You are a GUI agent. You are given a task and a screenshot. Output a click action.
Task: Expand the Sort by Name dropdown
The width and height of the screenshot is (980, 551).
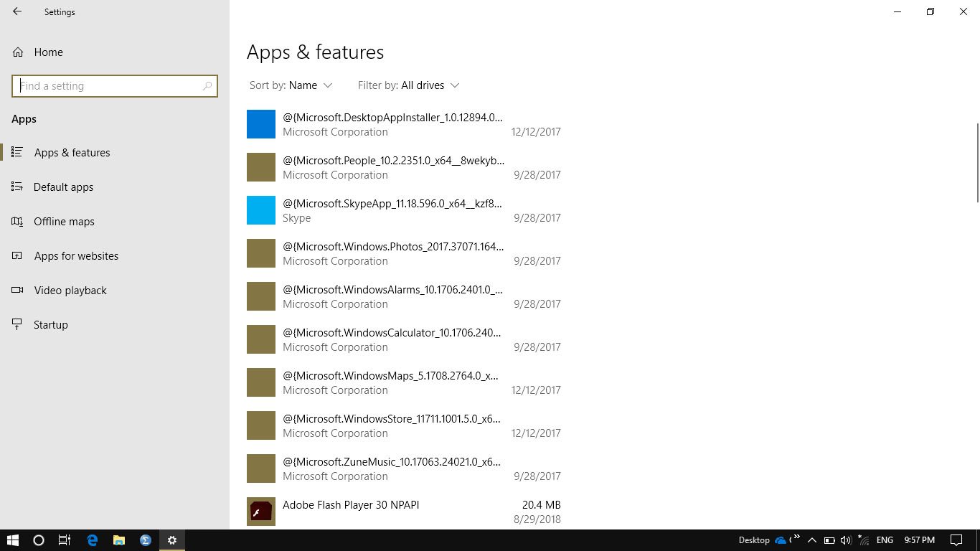291,85
